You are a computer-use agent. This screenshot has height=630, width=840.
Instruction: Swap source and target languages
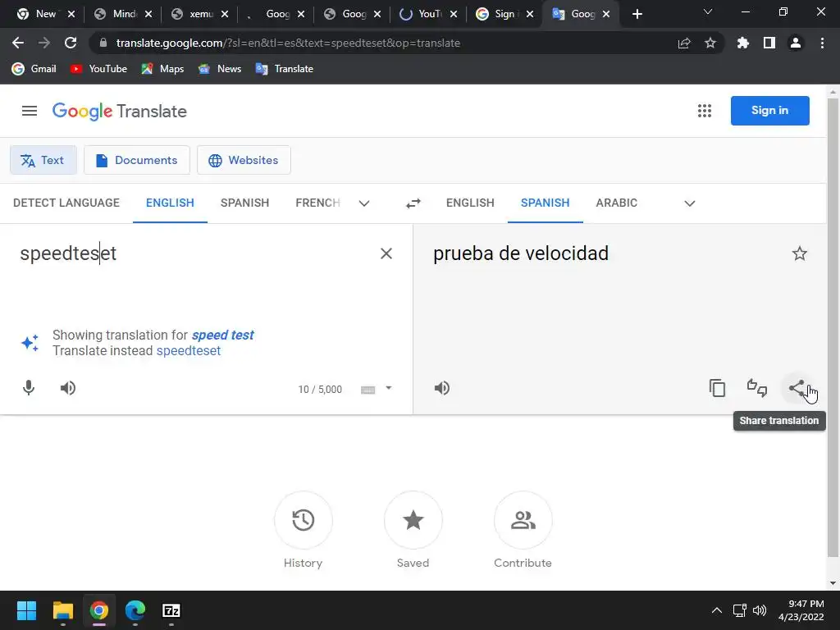pyautogui.click(x=413, y=203)
